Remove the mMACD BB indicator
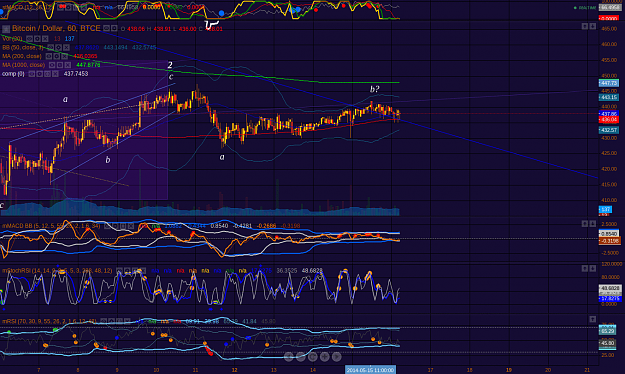This screenshot has width=625, height=374. pos(132,226)
